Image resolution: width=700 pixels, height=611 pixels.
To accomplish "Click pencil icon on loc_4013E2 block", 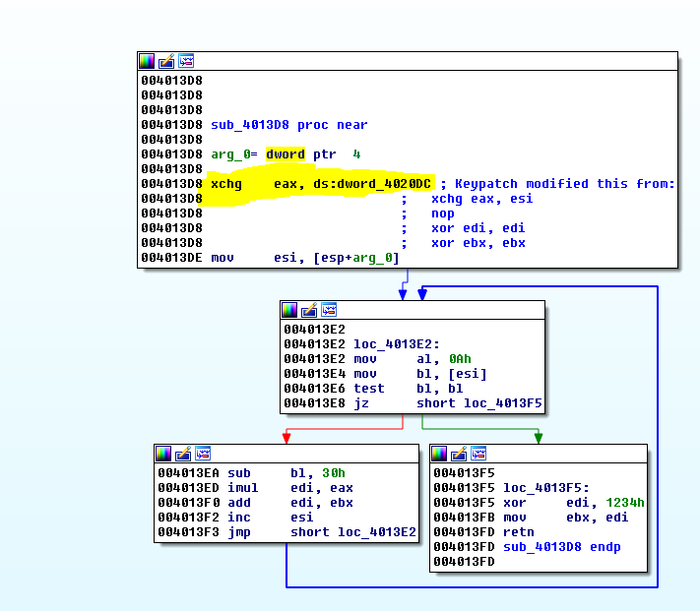I will pyautogui.click(x=309, y=310).
